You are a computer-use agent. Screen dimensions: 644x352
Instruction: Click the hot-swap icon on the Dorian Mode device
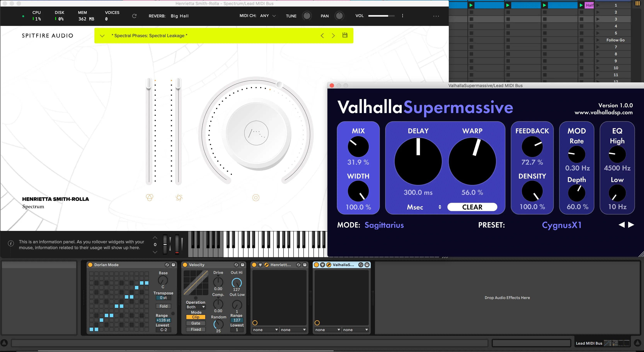(167, 265)
